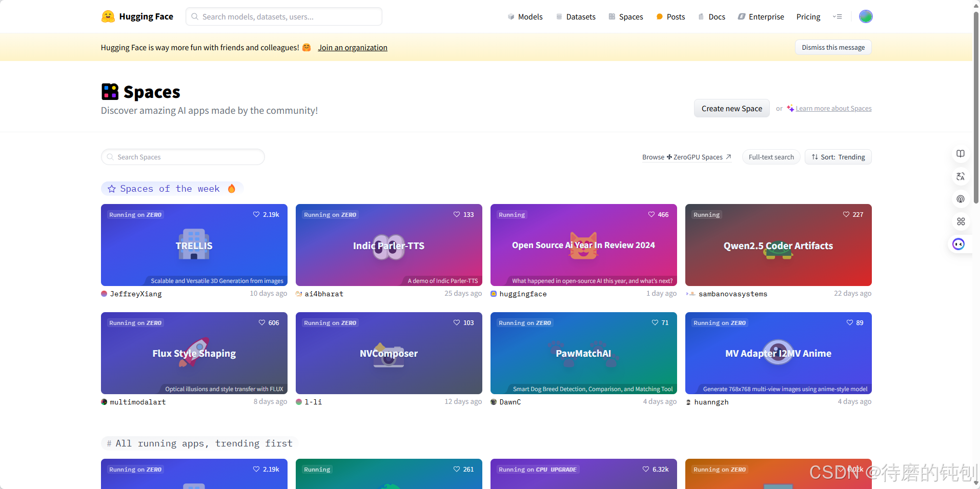This screenshot has width=980, height=489.
Task: Open the MV Adapter I2MV Anime card
Action: click(779, 353)
